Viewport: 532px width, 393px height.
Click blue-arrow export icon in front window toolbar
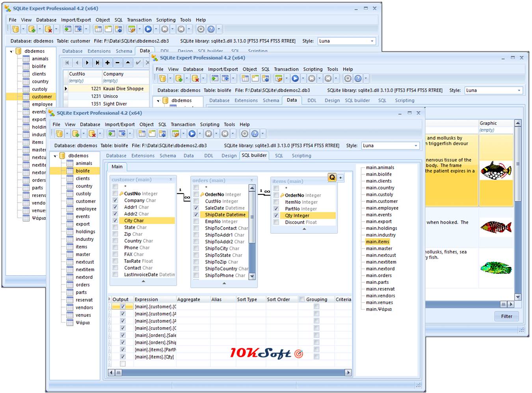pos(122,134)
